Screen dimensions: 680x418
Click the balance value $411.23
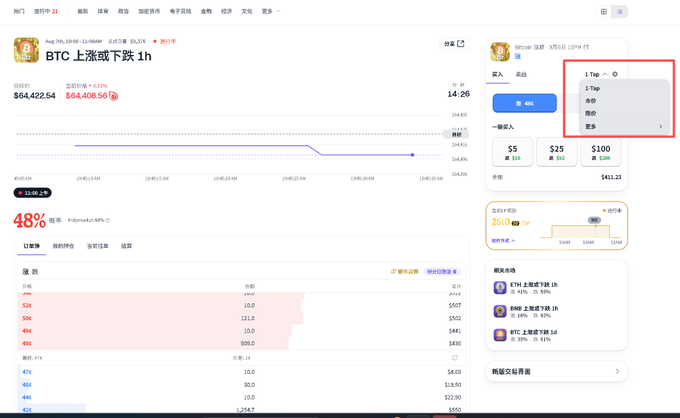coord(611,177)
